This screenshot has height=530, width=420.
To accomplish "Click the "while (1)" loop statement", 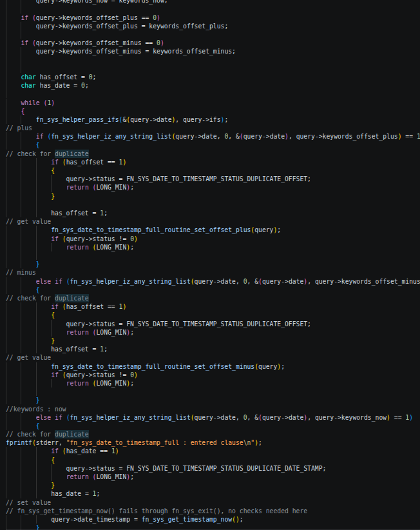I will click(x=37, y=103).
